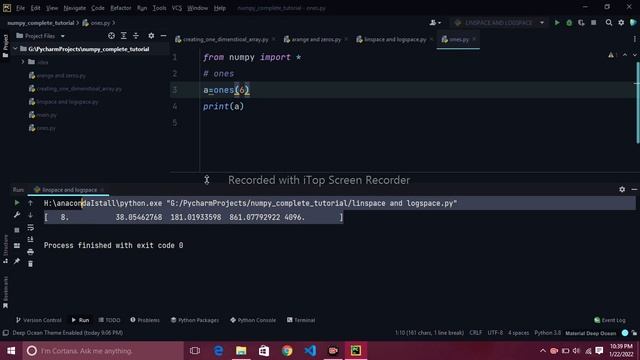Toggle the Bookmarks side tool window
This screenshot has width=640, height=360.
tap(5, 292)
